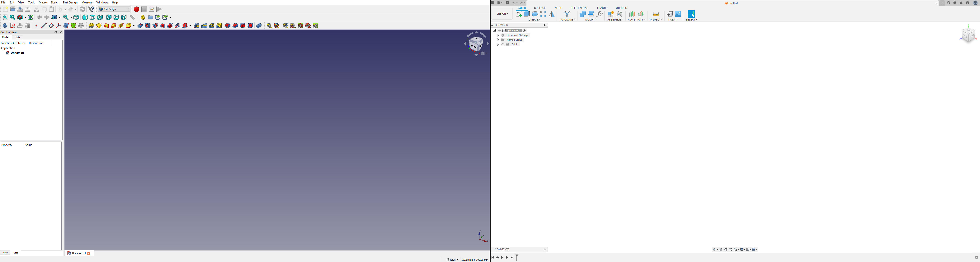Toggle visibility eye of Origin folder

coord(502,44)
